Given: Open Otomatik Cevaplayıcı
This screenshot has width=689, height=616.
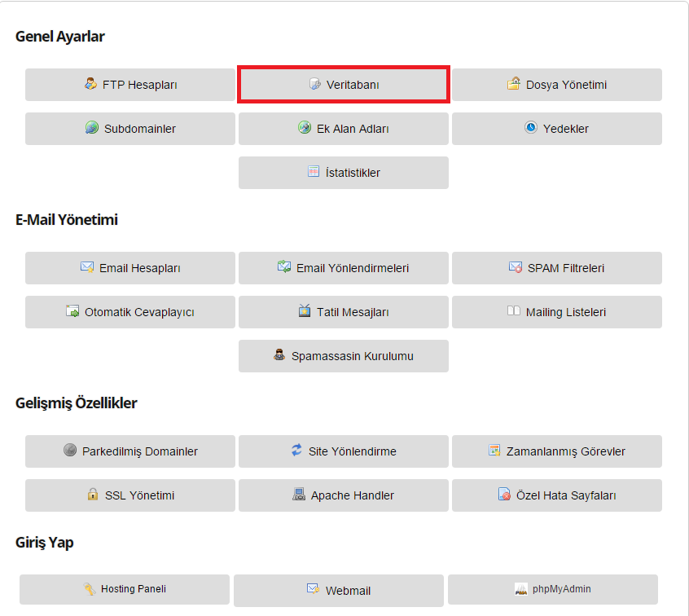Looking at the screenshot, I should (x=130, y=312).
